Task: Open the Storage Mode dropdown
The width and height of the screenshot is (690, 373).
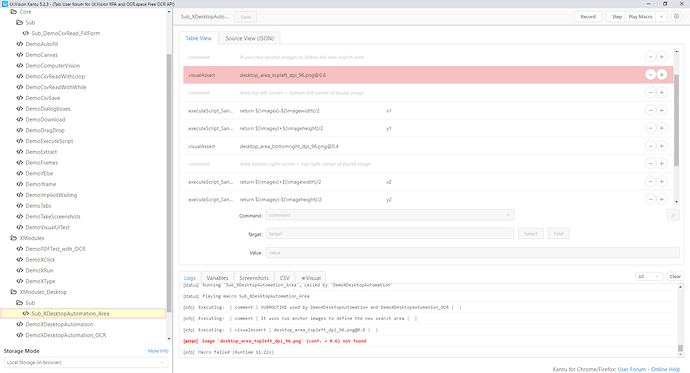Action: click(x=86, y=362)
